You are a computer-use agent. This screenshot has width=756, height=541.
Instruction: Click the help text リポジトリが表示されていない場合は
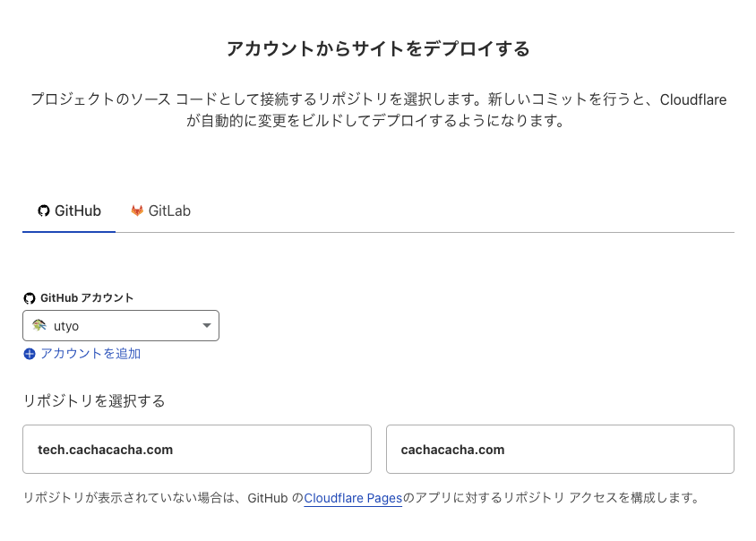click(x=134, y=498)
